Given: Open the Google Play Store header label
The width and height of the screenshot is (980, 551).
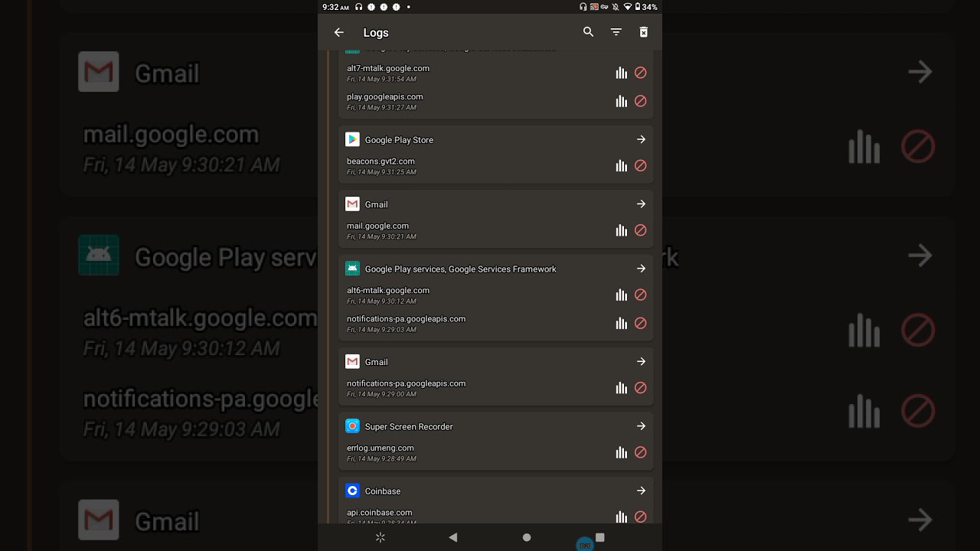Looking at the screenshot, I should click(399, 140).
